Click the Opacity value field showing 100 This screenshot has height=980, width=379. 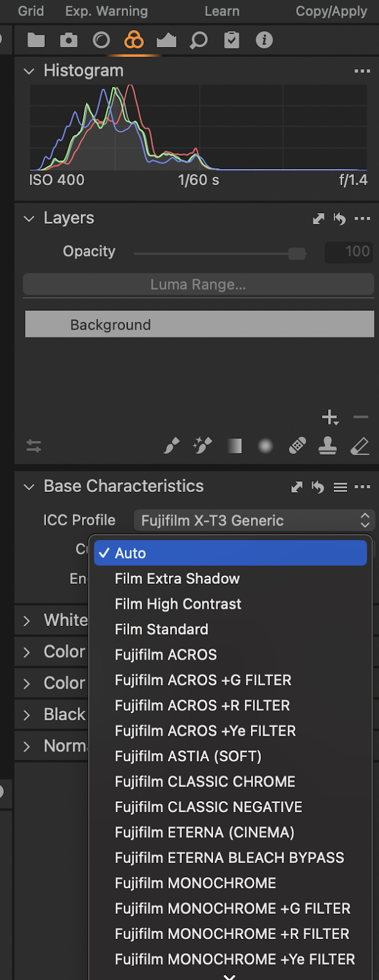348,252
